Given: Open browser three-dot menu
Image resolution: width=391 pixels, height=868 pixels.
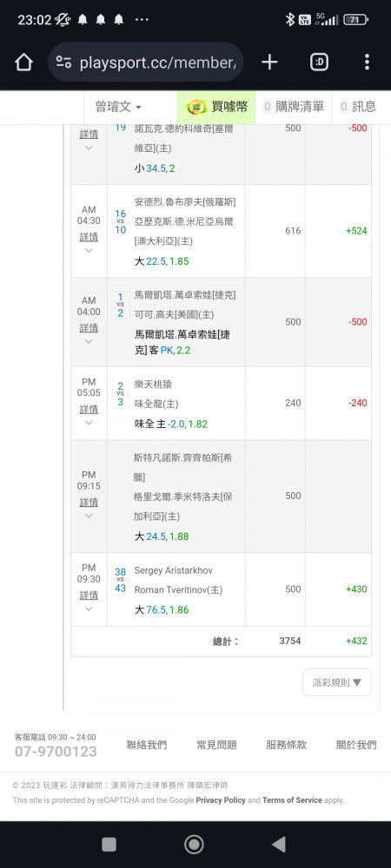Looking at the screenshot, I should click(x=367, y=62).
